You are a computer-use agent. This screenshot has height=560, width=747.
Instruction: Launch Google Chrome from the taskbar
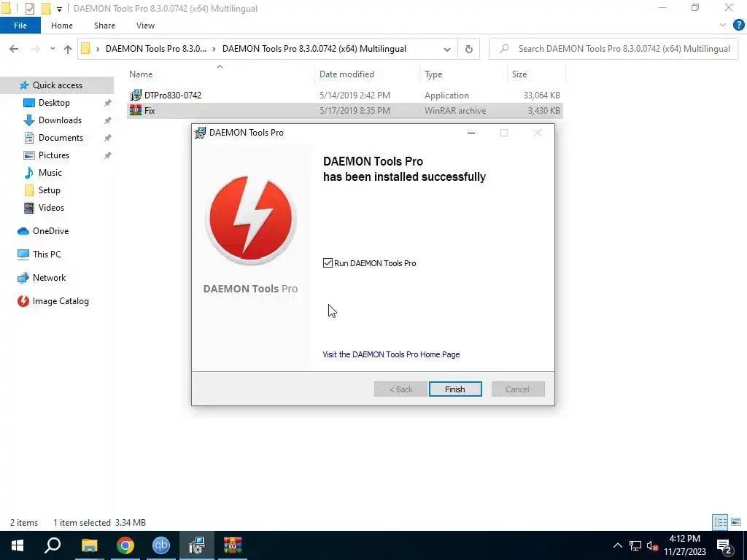tap(125, 545)
